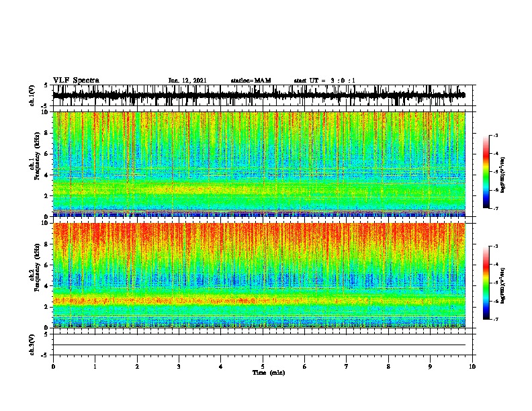Click the time axis tick label "5"

(x=263, y=367)
